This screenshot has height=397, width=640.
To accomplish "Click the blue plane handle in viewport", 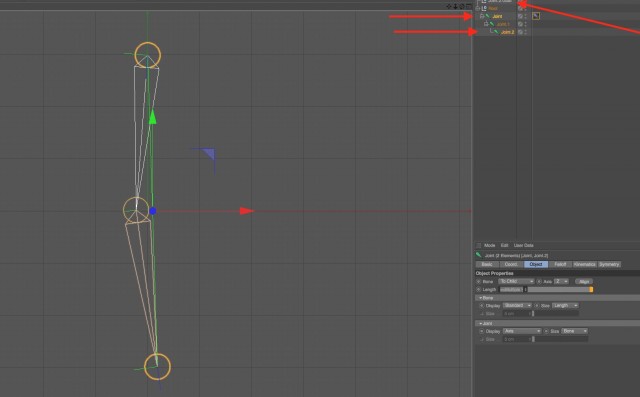I will pyautogui.click(x=209, y=154).
